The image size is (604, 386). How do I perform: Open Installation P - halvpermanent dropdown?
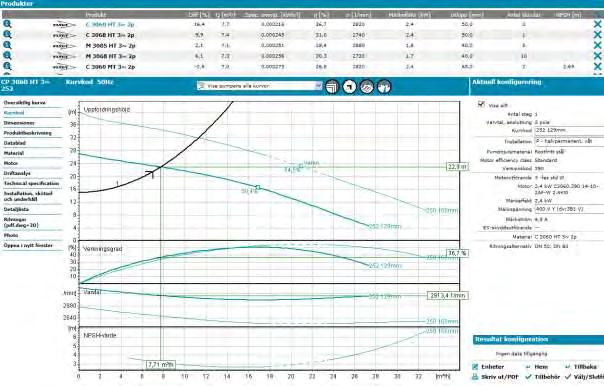(569, 141)
